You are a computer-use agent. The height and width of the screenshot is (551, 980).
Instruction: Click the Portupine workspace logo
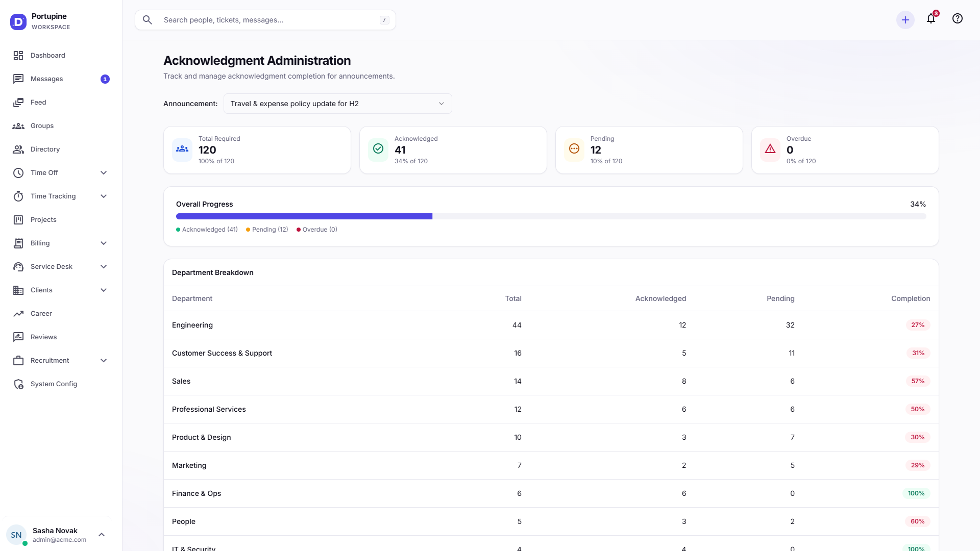click(x=18, y=21)
